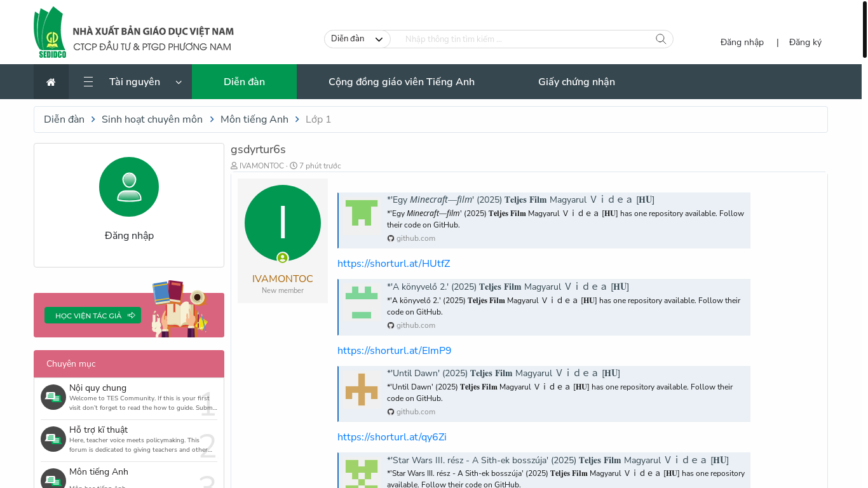Click IVAMONTOC author link under title
868x488 pixels.
point(261,166)
